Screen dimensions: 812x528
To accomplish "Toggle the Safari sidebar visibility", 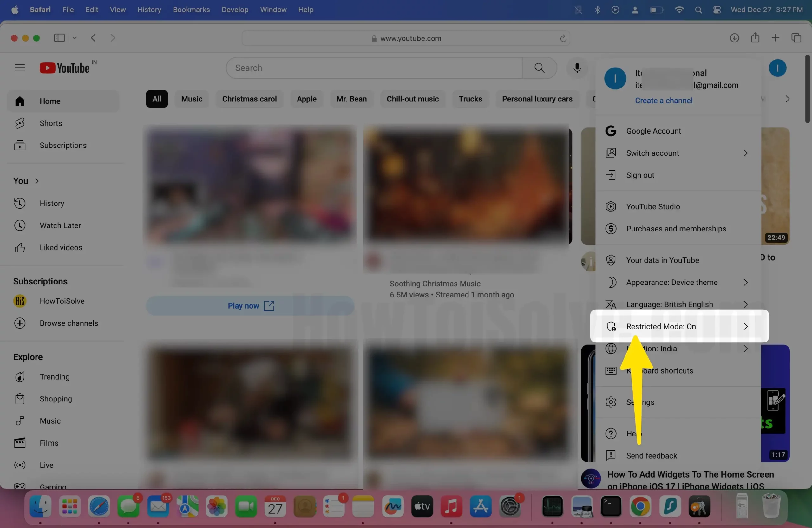I will [x=59, y=38].
